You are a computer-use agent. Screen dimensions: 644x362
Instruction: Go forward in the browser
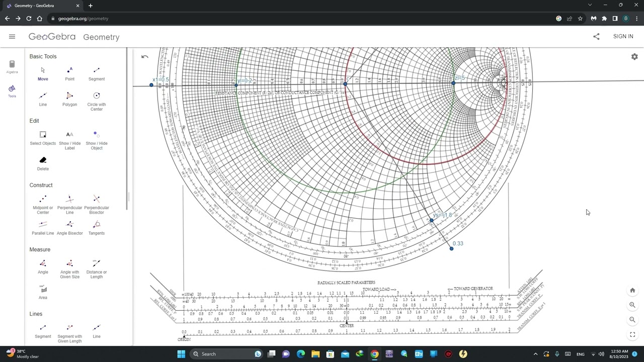pyautogui.click(x=18, y=19)
